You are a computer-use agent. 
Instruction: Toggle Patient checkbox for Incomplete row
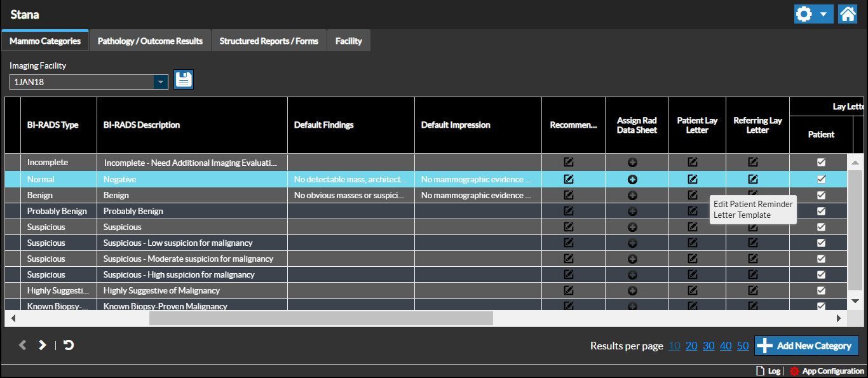point(821,162)
